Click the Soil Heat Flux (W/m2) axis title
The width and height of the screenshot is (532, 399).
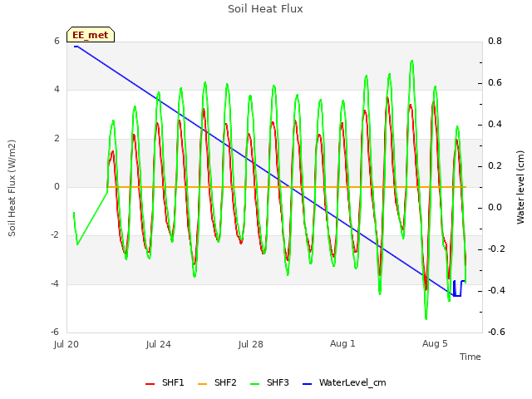(x=12, y=189)
